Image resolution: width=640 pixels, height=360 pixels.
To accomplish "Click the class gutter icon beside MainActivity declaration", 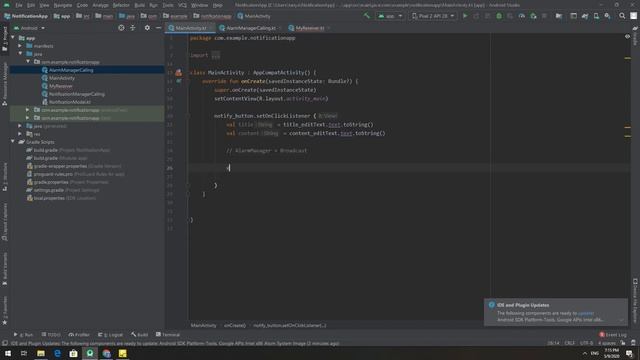I will pos(179,73).
